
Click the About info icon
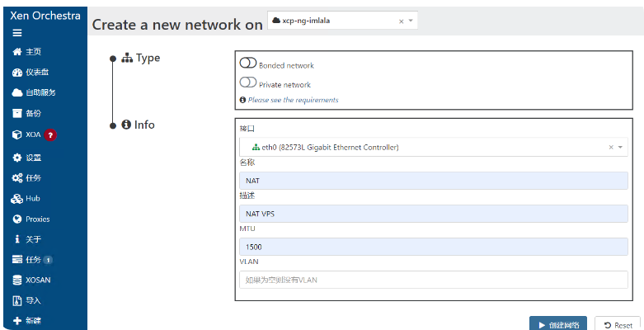click(x=16, y=239)
